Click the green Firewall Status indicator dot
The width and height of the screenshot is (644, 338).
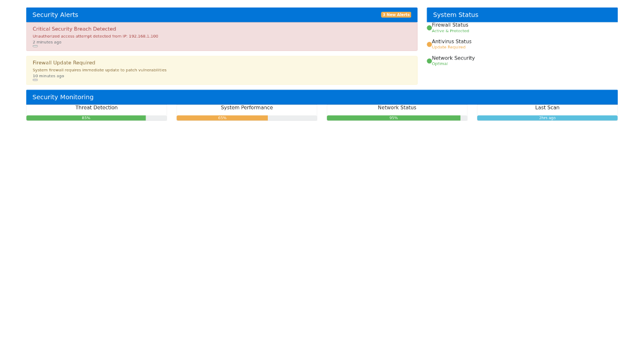(429, 27)
